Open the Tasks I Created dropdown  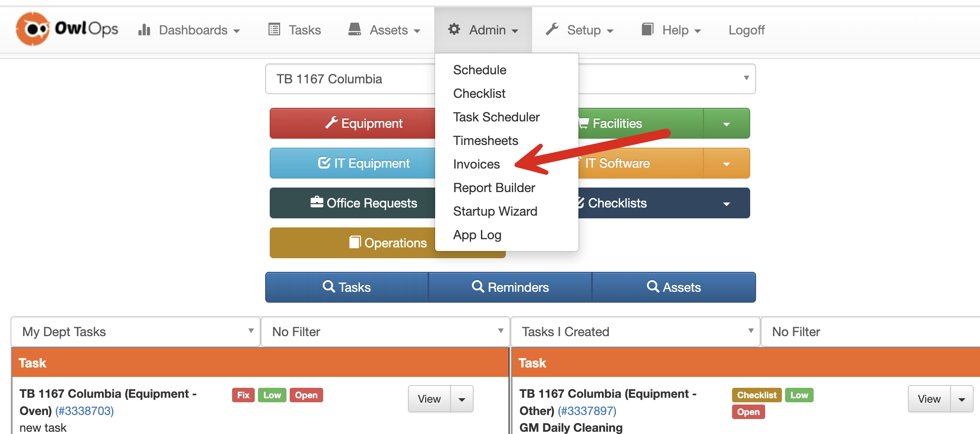pyautogui.click(x=635, y=332)
